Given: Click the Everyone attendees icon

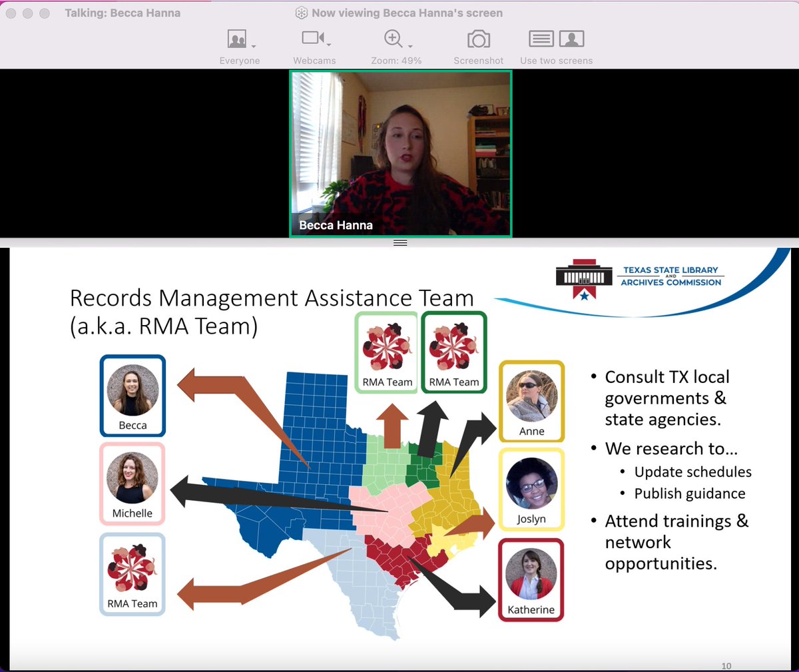Looking at the screenshot, I should click(237, 39).
